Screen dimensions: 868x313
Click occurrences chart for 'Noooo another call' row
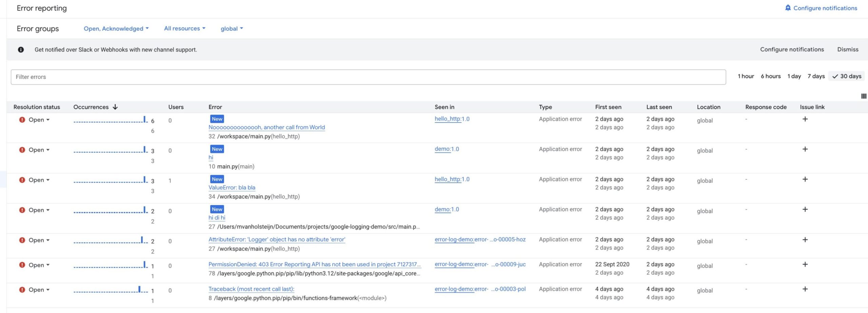tap(111, 120)
